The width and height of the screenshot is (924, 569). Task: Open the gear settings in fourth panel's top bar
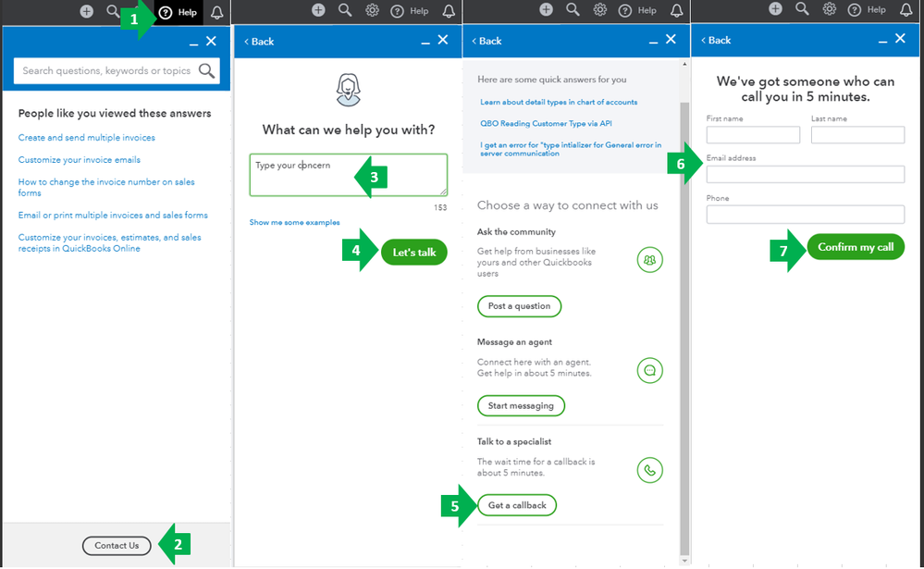pyautogui.click(x=829, y=8)
